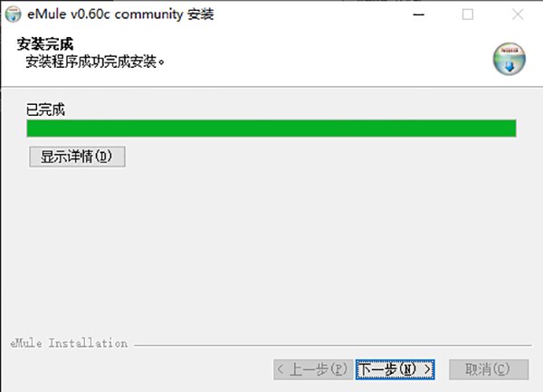This screenshot has height=392, width=543.
Task: Proceed with the 下一步(N) button
Action: pyautogui.click(x=395, y=369)
